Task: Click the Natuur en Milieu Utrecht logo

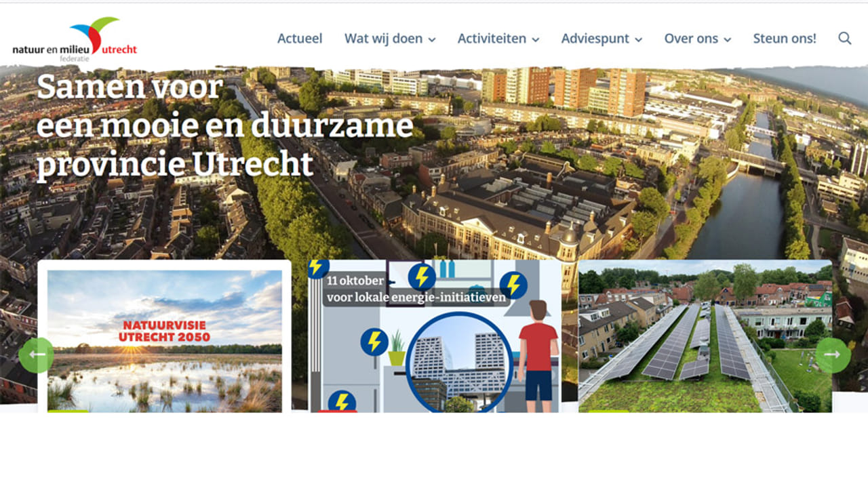Action: (75, 38)
